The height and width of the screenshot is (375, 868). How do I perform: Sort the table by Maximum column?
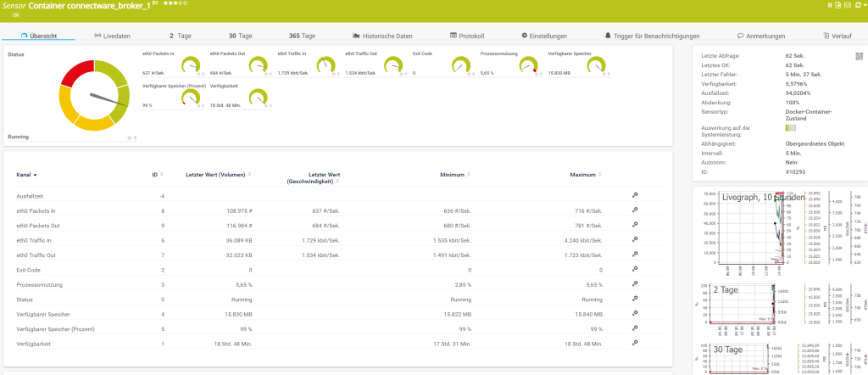pyautogui.click(x=586, y=175)
